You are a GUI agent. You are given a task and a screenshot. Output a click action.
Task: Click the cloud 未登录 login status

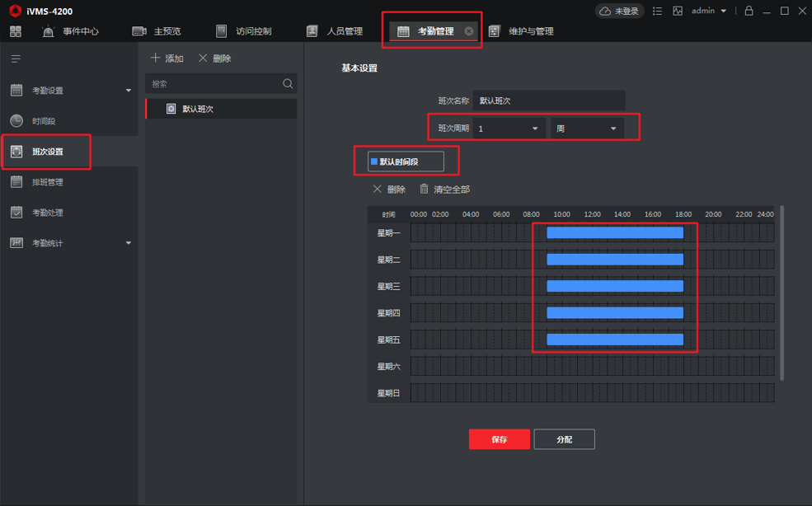tap(619, 11)
